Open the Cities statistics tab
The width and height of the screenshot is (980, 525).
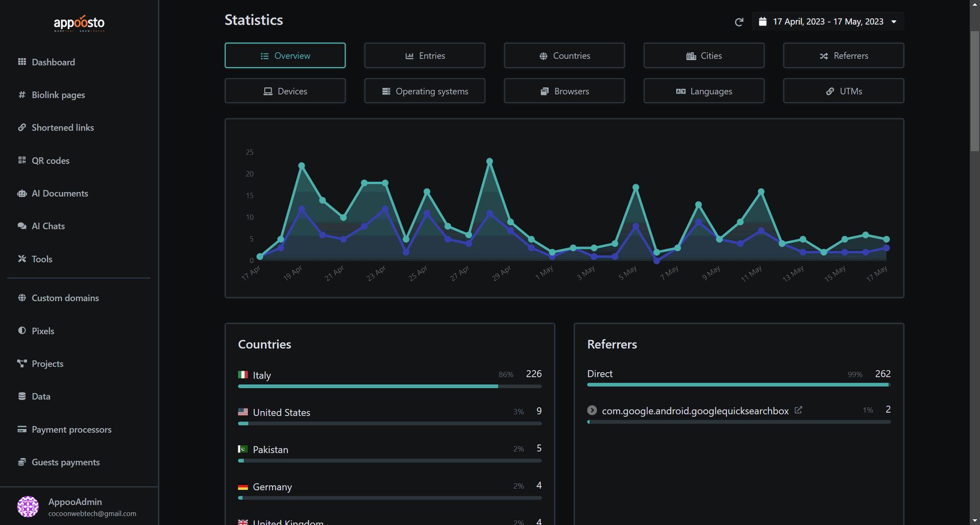click(704, 56)
